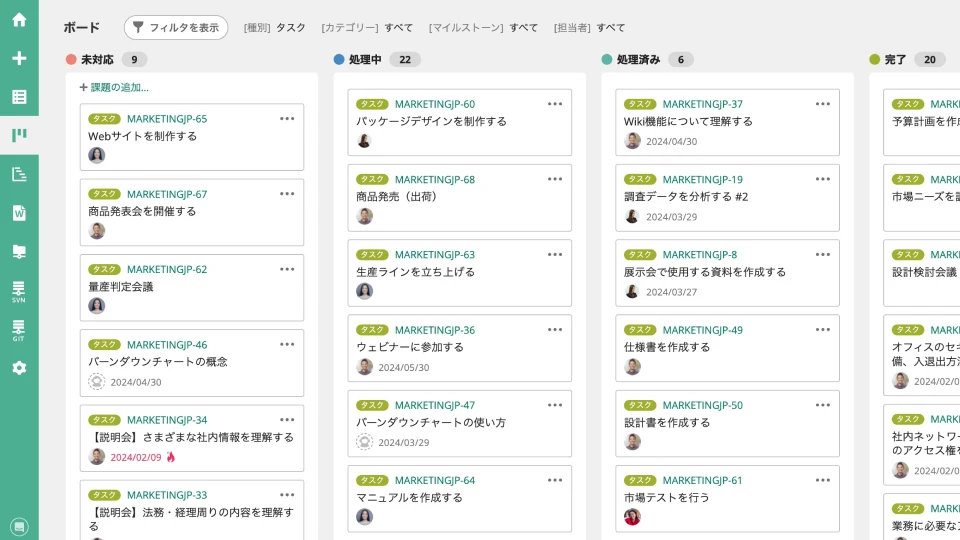The image size is (960, 540).
Task: Click the plus Add Issue sidebar icon
Action: pyautogui.click(x=19, y=58)
